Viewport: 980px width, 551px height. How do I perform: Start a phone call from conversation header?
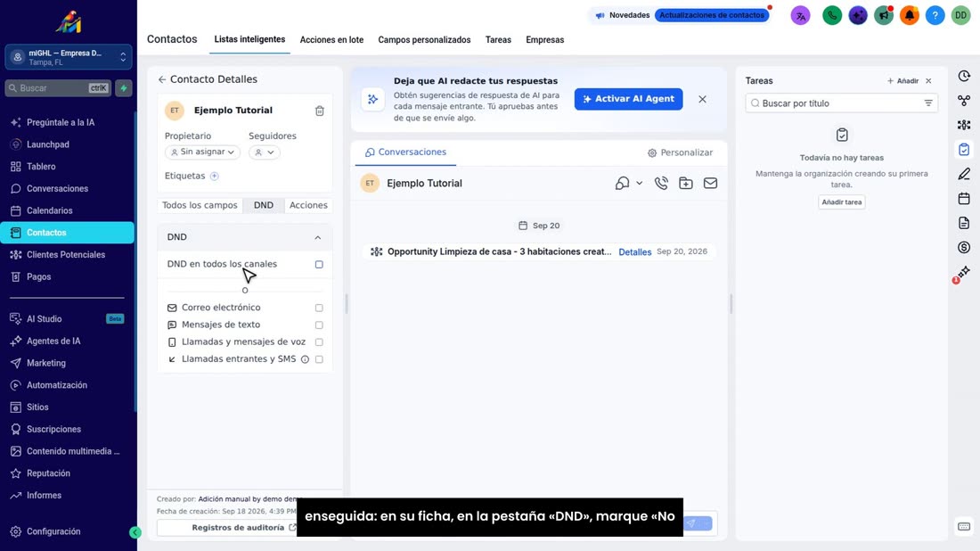(661, 184)
